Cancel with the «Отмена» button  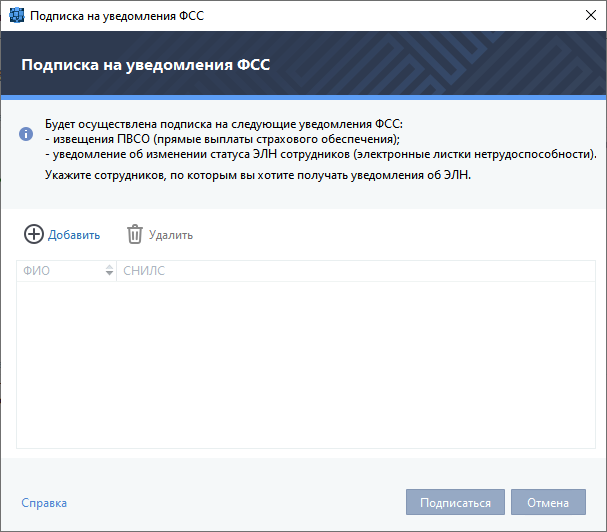[548, 503]
